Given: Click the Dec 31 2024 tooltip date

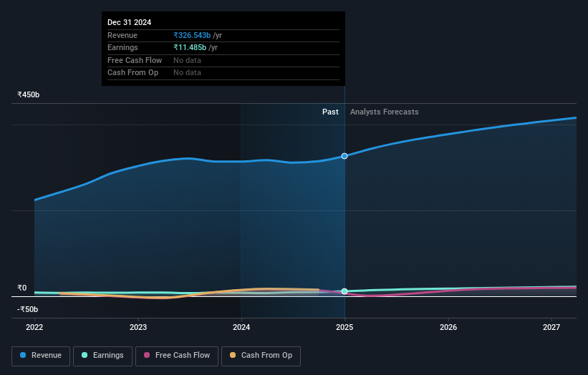Looking at the screenshot, I should pyautogui.click(x=130, y=22).
